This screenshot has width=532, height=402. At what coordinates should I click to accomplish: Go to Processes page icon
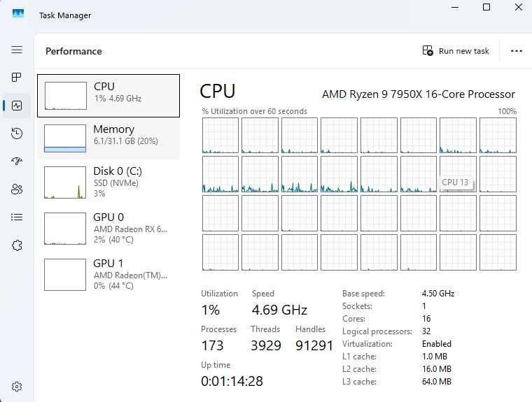[17, 78]
